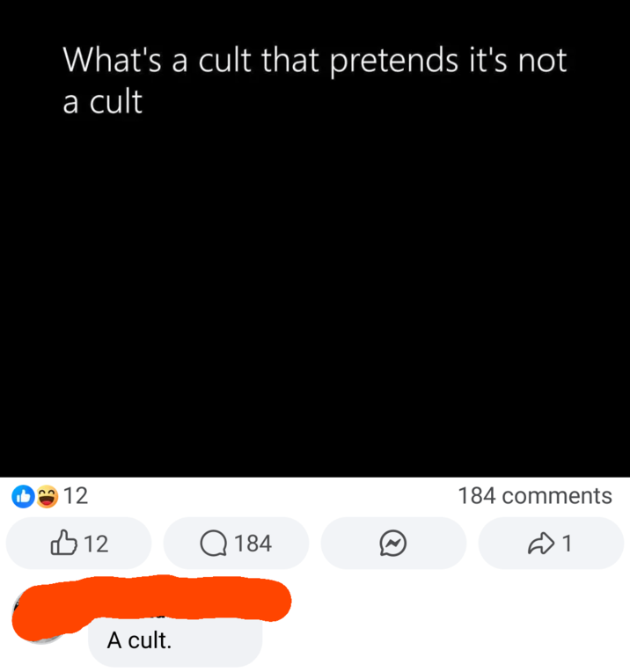Open the commenter's partially hidden profile picture
Viewport: 630px width, 672px height.
[39, 617]
